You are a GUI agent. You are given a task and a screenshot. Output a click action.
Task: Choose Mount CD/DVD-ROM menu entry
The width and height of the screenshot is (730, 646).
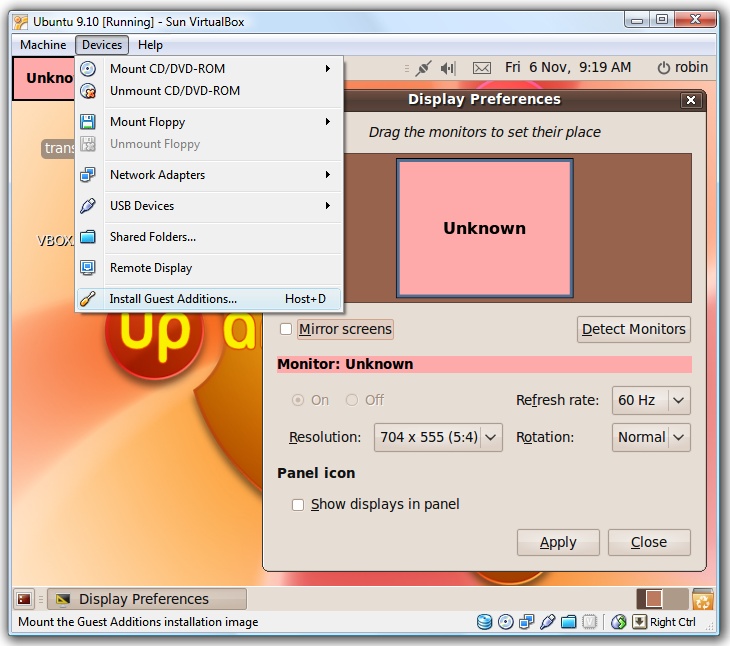(209, 69)
